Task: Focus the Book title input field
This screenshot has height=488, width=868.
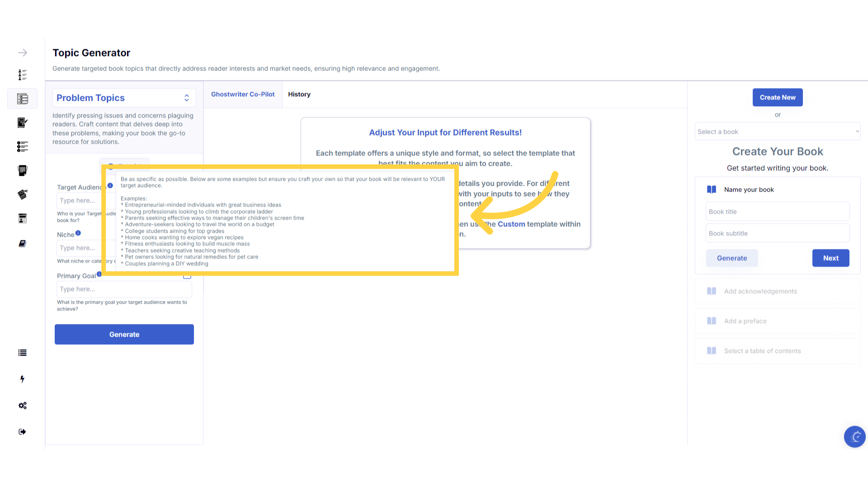Action: (778, 211)
